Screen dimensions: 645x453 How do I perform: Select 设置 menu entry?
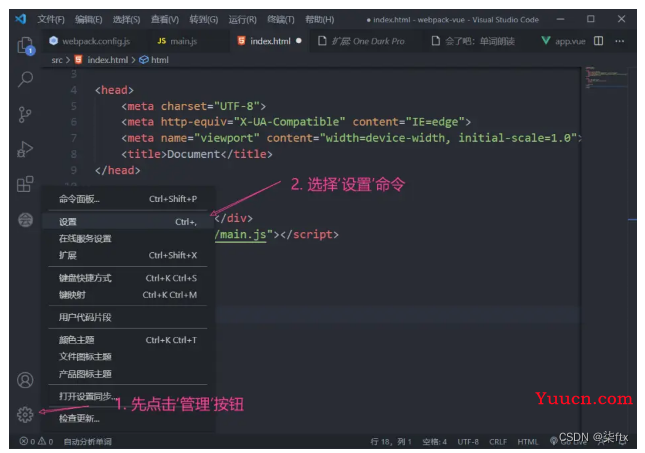(128, 222)
